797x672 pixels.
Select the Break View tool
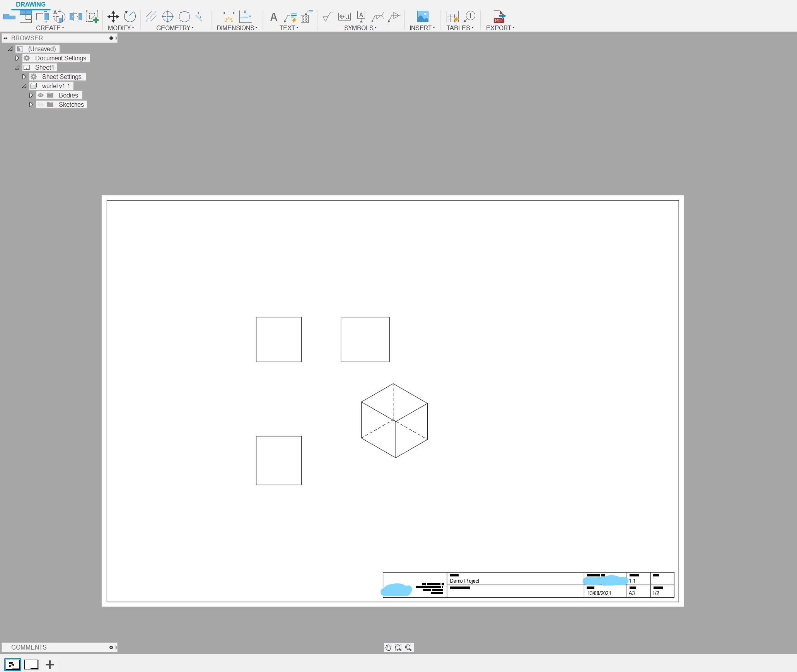(75, 17)
